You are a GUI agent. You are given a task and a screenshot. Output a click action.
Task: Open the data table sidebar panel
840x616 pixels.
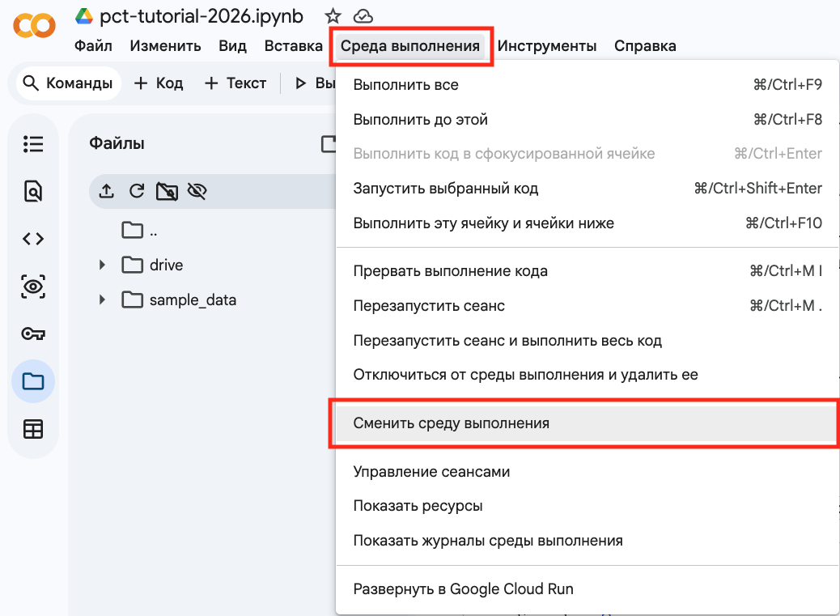pos(32,428)
